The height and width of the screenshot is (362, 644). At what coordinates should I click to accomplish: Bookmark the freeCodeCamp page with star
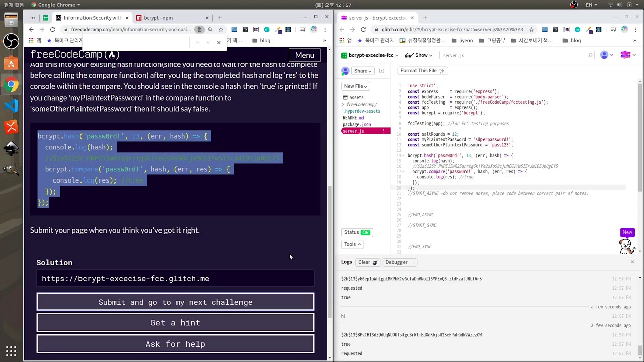pyautogui.click(x=220, y=30)
